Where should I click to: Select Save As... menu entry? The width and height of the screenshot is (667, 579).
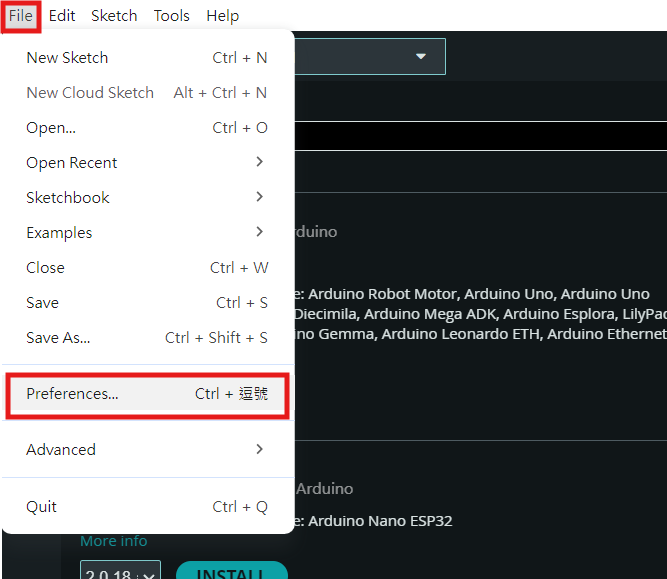(x=147, y=338)
